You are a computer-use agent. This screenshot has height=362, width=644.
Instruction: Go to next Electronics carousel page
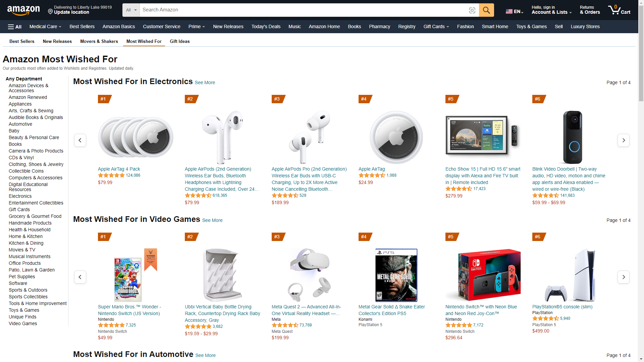(624, 140)
